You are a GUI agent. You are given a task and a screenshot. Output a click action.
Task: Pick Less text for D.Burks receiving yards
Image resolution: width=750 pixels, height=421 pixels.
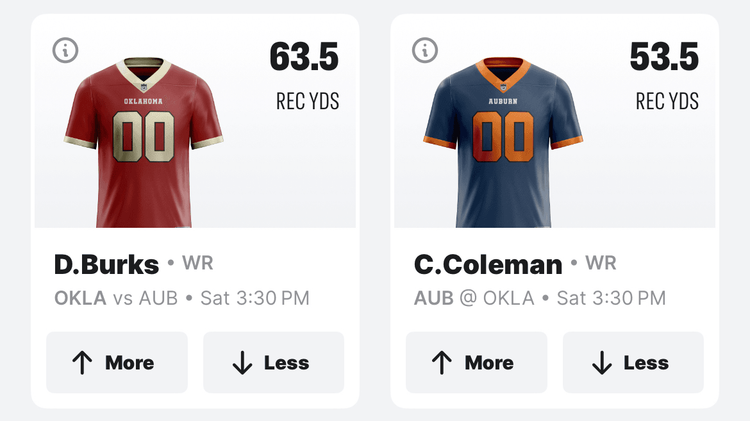click(286, 363)
